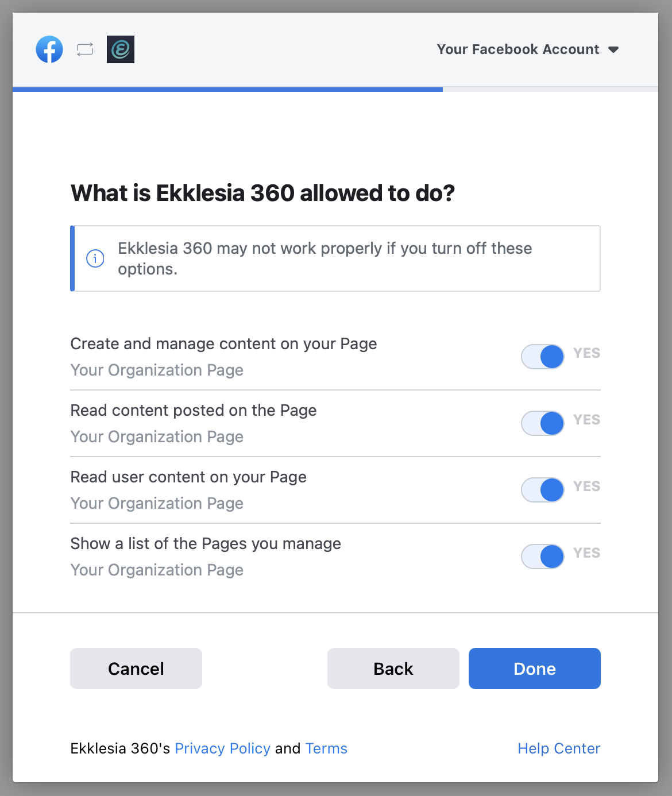
Task: Expand the Your Facebook Account dropdown arrow
Action: point(613,50)
